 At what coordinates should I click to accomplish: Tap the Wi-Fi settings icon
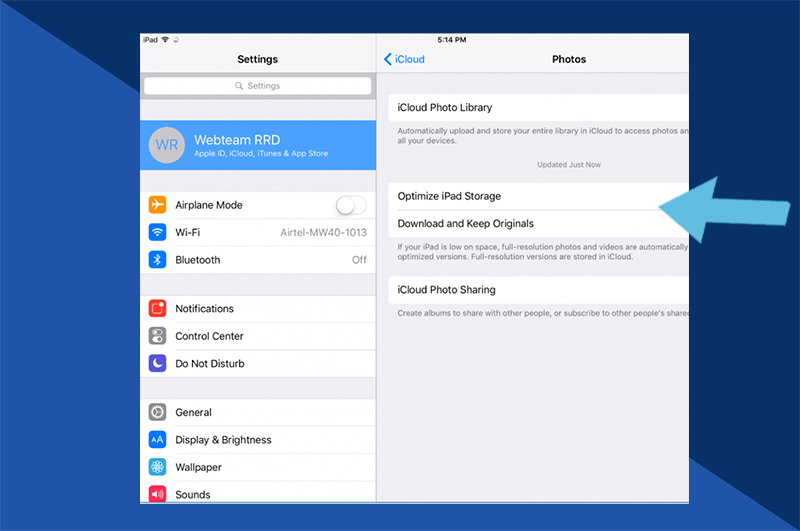157,232
